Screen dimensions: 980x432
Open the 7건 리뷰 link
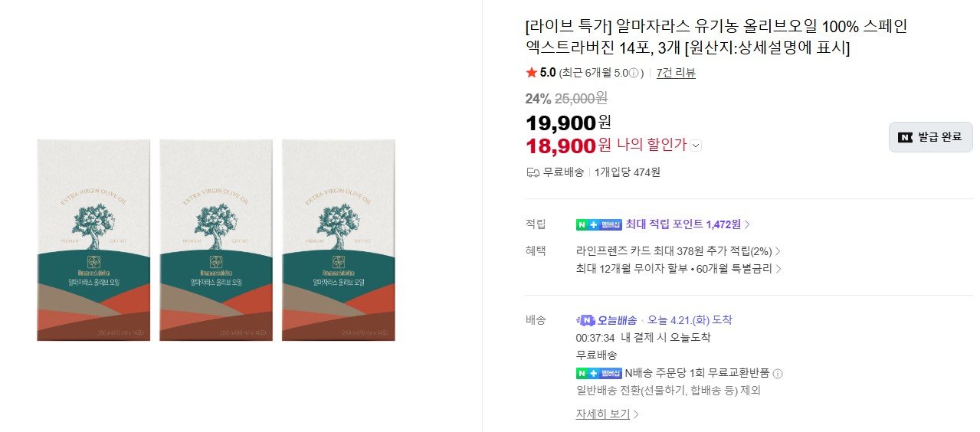tap(676, 73)
